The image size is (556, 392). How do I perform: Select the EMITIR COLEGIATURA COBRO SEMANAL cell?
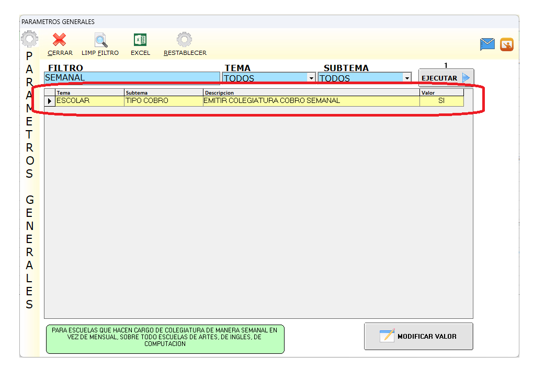pyautogui.click(x=311, y=101)
